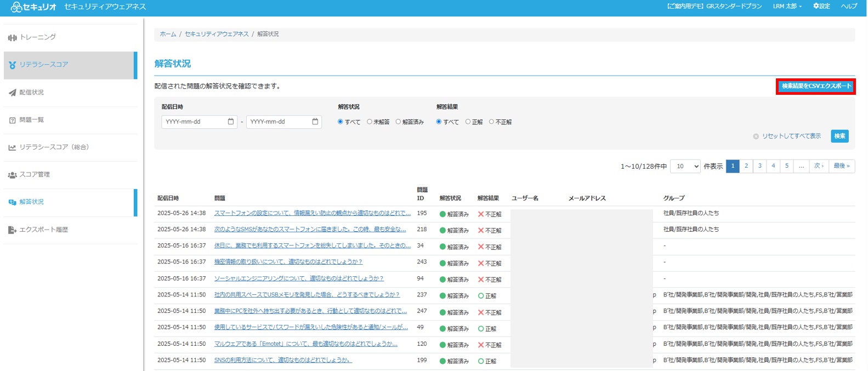Select 未解答 radio under 解答状況
868x371 pixels.
[370, 122]
